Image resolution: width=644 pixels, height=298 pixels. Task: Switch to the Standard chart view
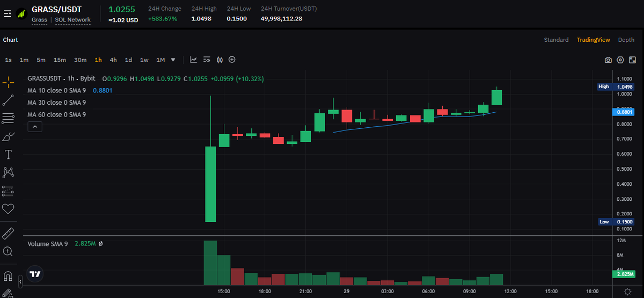click(x=556, y=40)
